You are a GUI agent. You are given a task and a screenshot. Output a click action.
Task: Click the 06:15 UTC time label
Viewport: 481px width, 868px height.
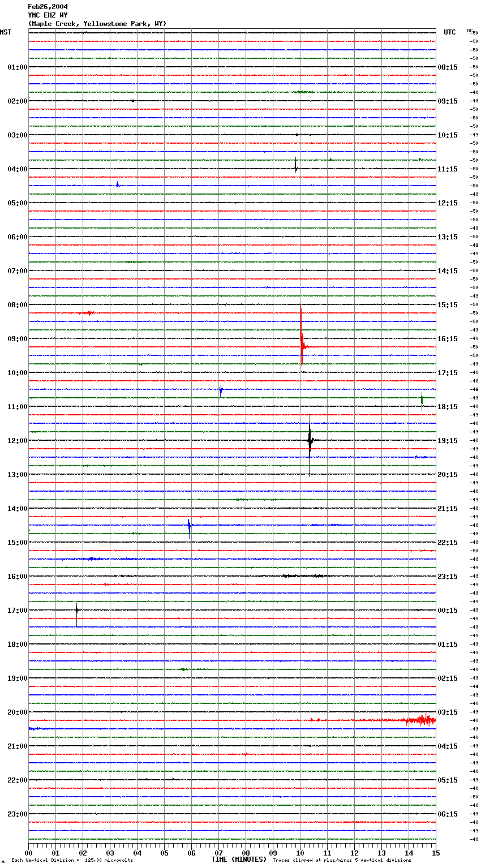[448, 814]
